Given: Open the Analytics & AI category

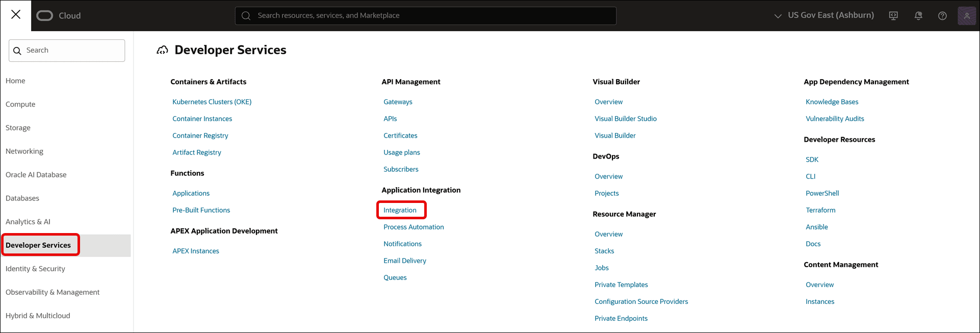Looking at the screenshot, I should [28, 221].
